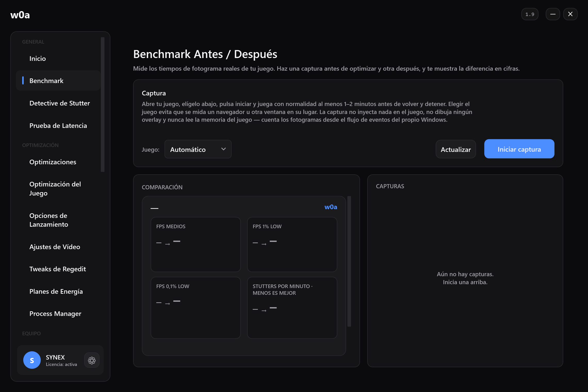Image resolution: width=588 pixels, height=392 pixels.
Task: Click the FPS MEDIOS card
Action: click(196, 244)
